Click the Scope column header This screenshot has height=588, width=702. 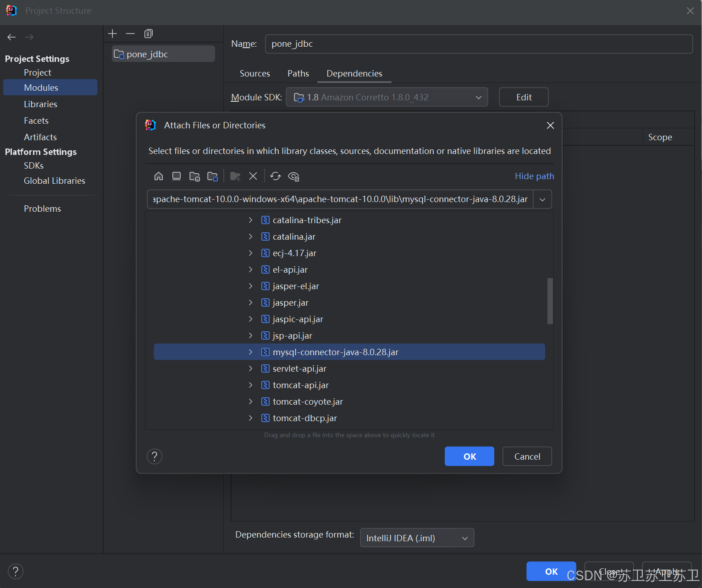[660, 137]
